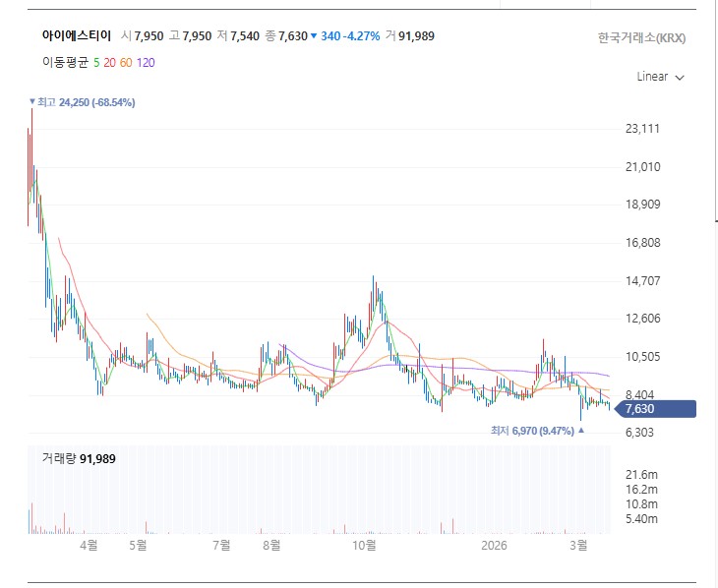Click the 8월 date axis label
Image resolution: width=718 pixels, height=588 pixels.
point(271,545)
